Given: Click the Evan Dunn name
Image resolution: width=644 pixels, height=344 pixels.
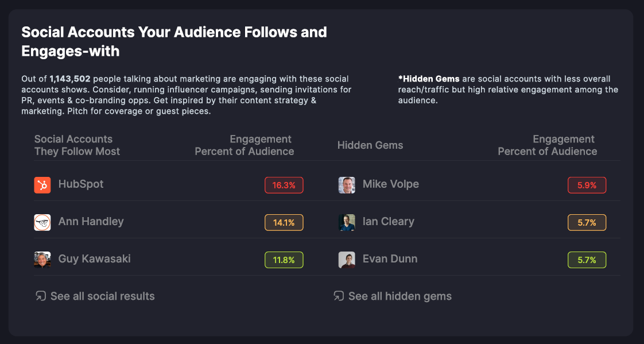Looking at the screenshot, I should [x=390, y=258].
